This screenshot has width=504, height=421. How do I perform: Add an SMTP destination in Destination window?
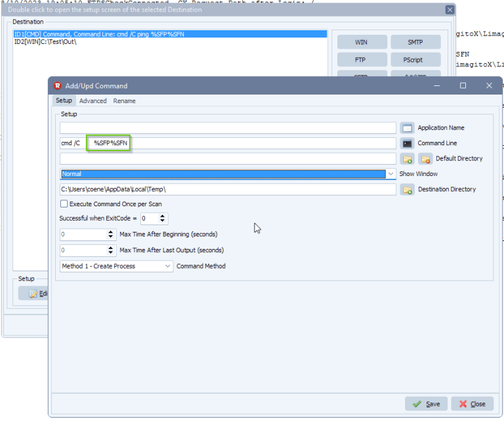tap(415, 42)
